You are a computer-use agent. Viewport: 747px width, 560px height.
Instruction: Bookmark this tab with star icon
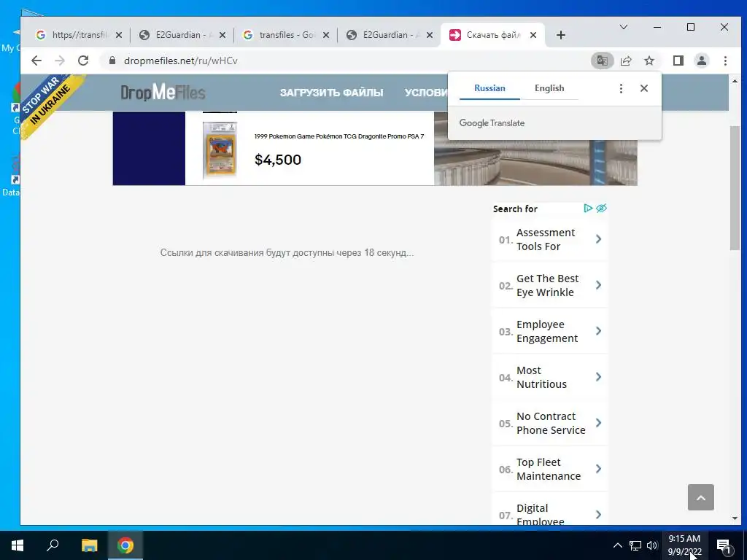pos(649,61)
